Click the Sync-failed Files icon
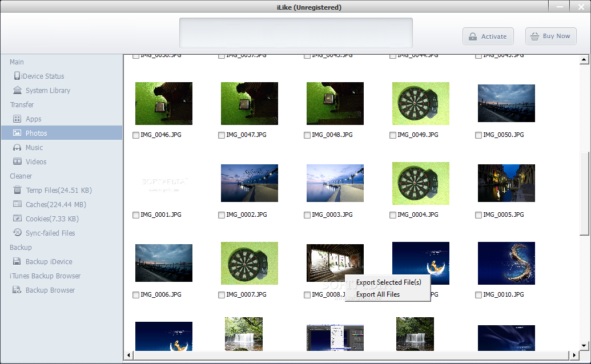Viewport: 591px width, 364px height. [x=17, y=233]
